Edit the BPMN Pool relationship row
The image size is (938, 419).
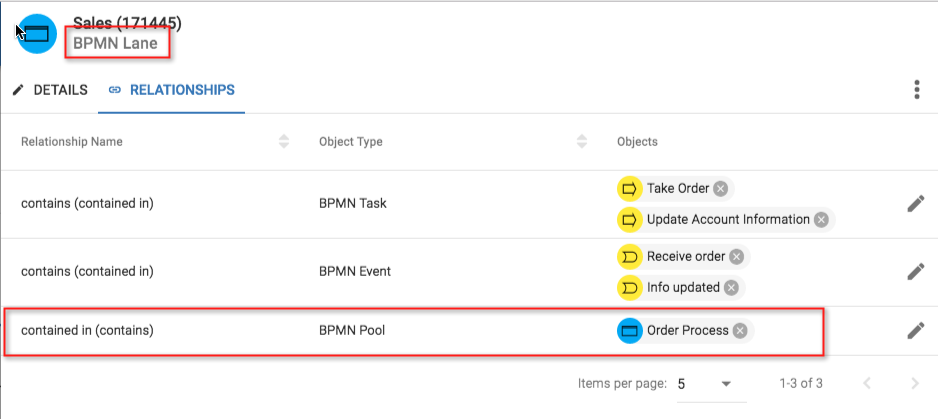(915, 330)
